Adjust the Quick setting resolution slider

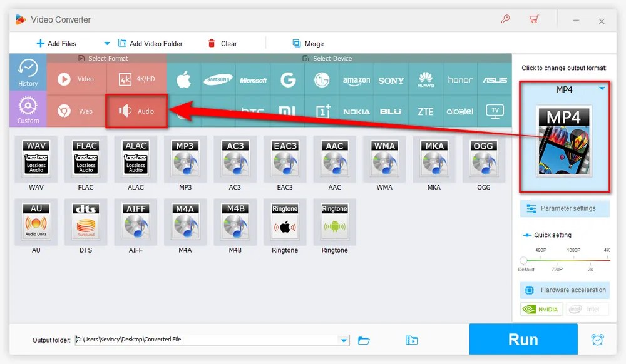tap(523, 260)
